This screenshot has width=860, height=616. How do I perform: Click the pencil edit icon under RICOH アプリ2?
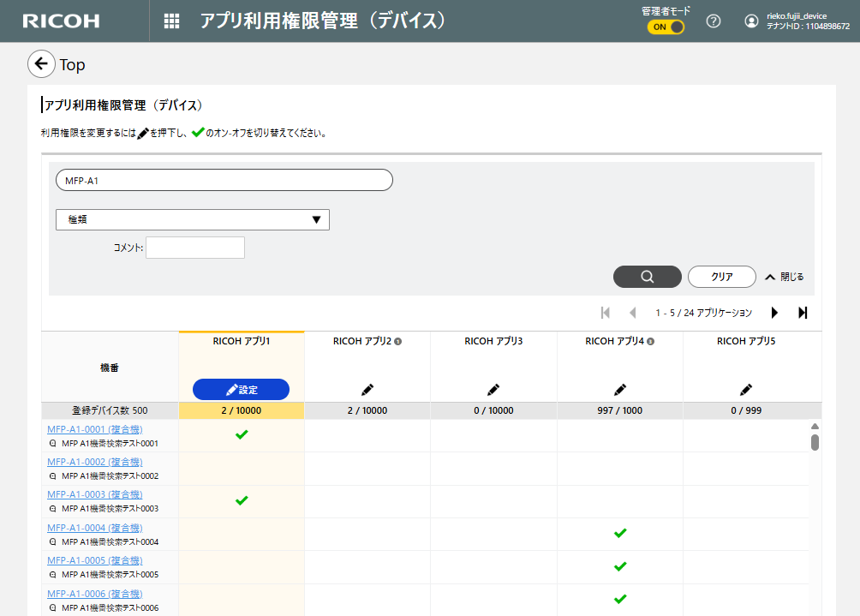[x=367, y=389]
